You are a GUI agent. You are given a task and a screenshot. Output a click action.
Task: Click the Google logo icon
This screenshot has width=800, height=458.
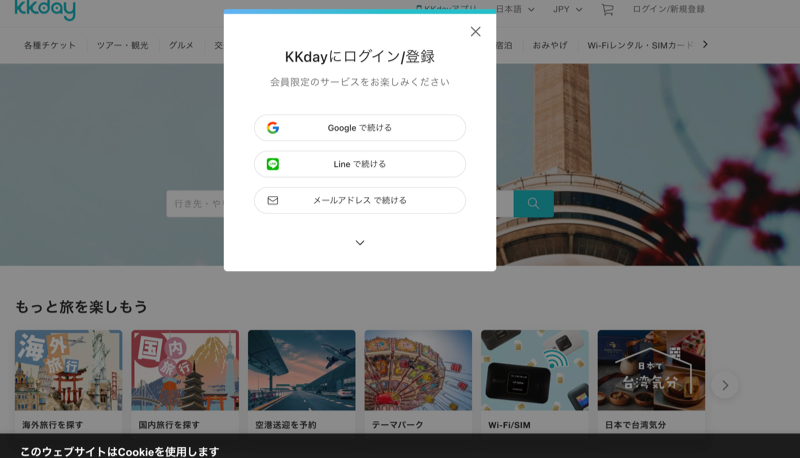[273, 128]
